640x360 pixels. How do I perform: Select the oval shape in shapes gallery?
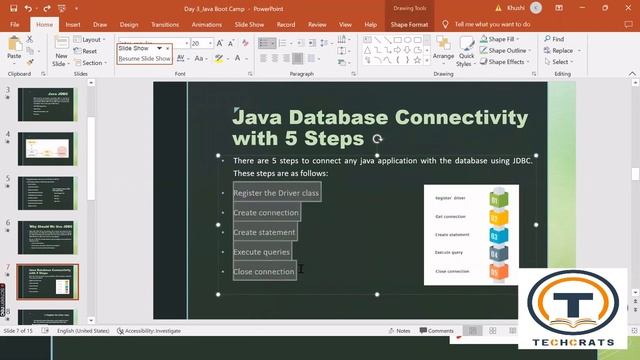point(407,40)
